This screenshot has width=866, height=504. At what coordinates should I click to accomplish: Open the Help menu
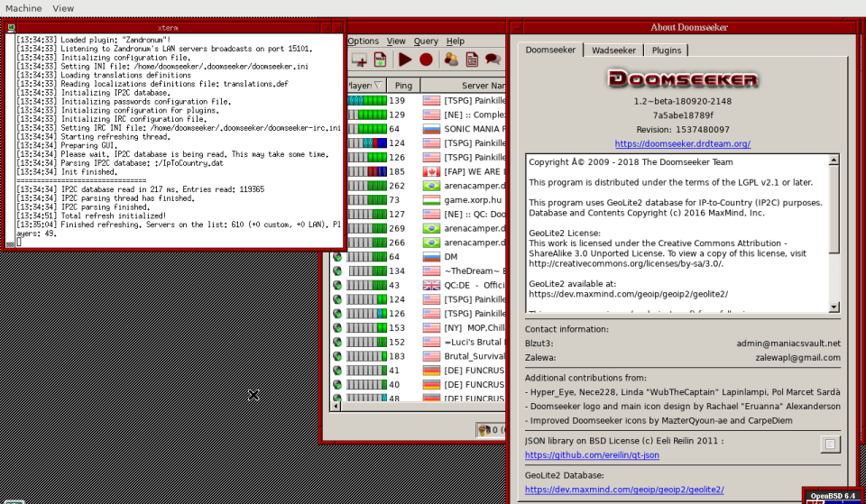point(456,41)
